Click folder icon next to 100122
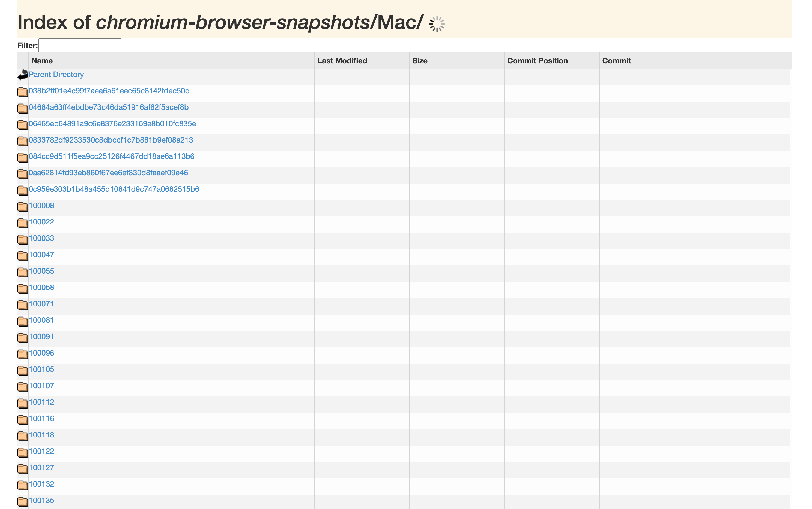Viewport: 812px width, 509px height. (x=23, y=452)
